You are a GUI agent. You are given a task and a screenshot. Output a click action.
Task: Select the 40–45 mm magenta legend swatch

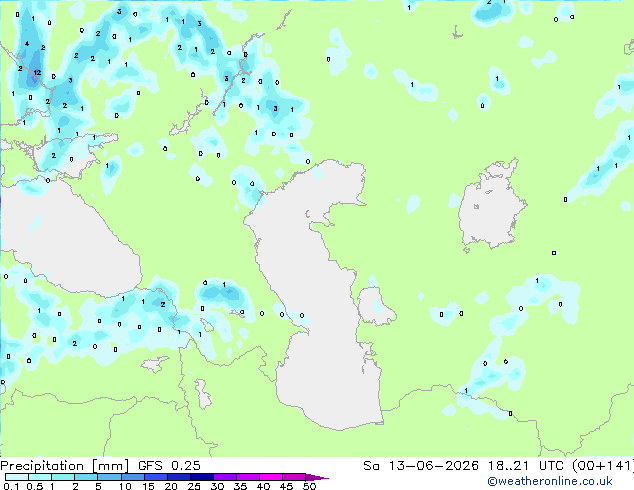coord(271,477)
